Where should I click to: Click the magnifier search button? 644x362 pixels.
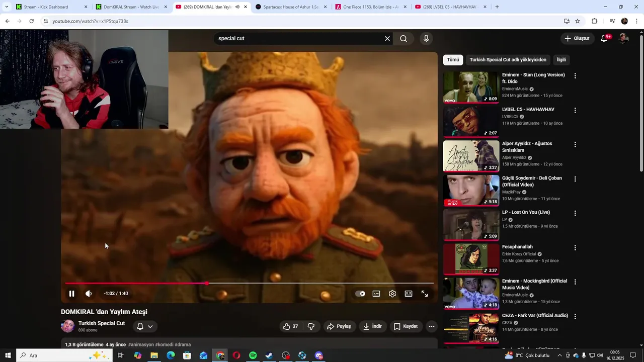(404, 39)
